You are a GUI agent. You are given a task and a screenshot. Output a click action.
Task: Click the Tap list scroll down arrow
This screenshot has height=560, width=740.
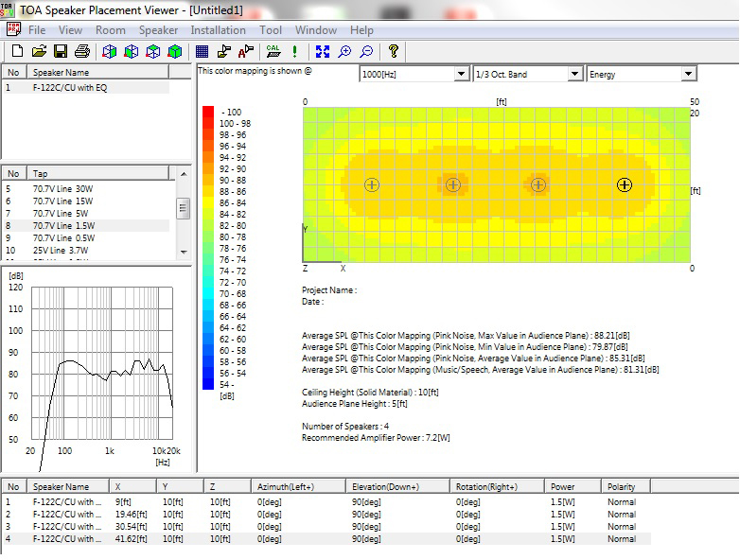click(184, 253)
